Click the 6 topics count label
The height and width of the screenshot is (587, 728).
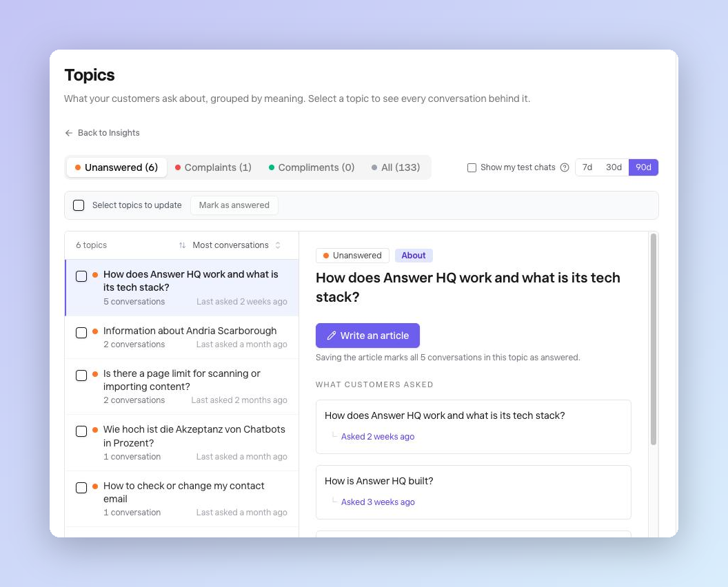[92, 245]
